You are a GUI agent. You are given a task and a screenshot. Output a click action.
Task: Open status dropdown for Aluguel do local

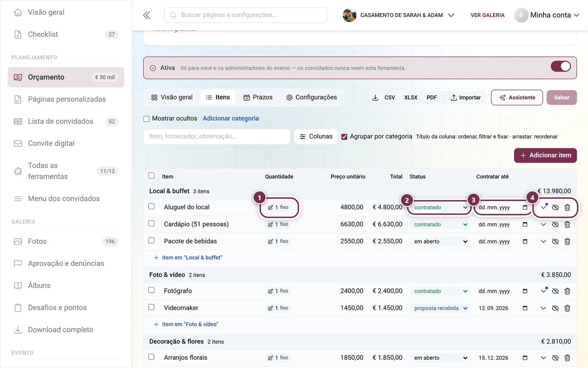point(440,207)
